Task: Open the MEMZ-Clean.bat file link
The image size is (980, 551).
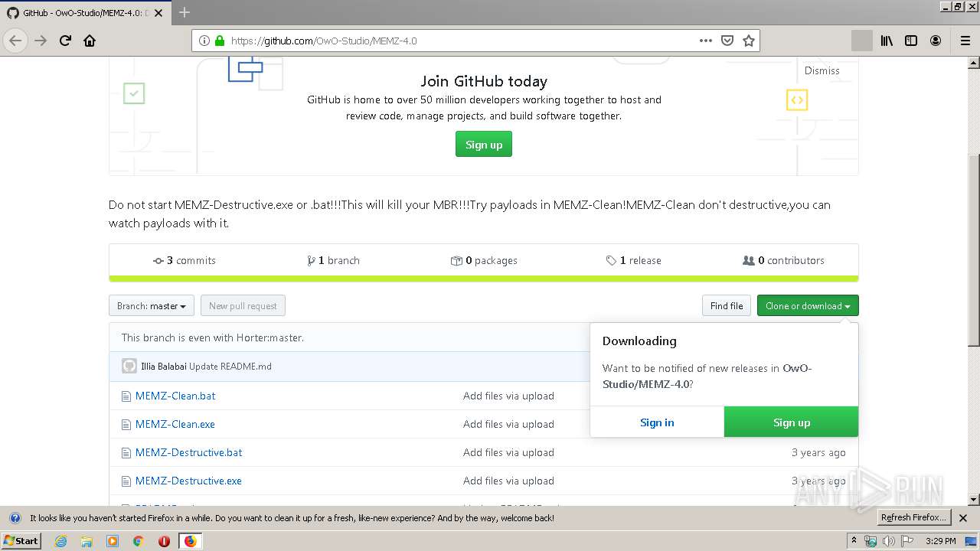Action: tap(175, 396)
